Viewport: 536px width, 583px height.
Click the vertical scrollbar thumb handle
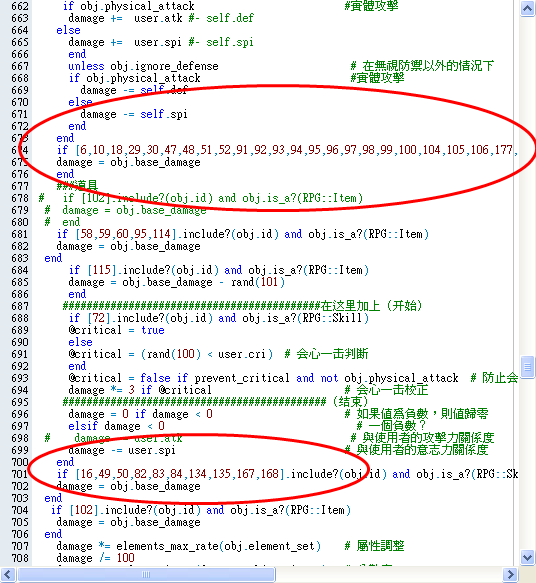pyautogui.click(x=527, y=367)
